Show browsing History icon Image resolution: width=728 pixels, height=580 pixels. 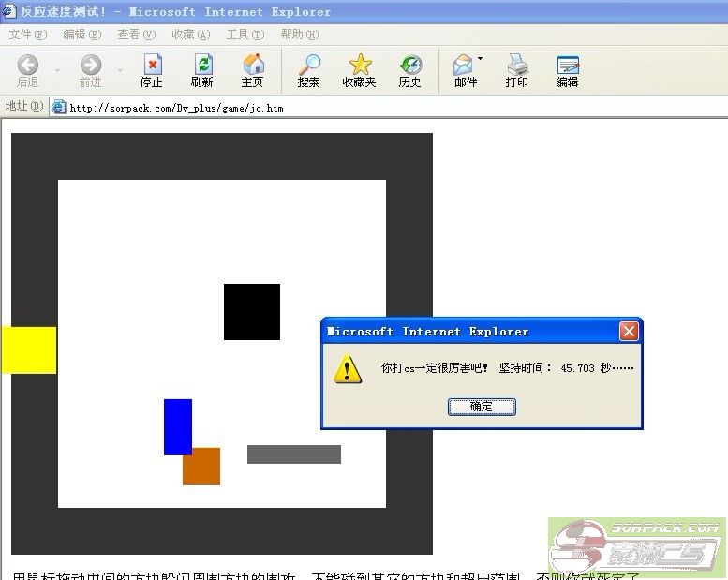410,65
